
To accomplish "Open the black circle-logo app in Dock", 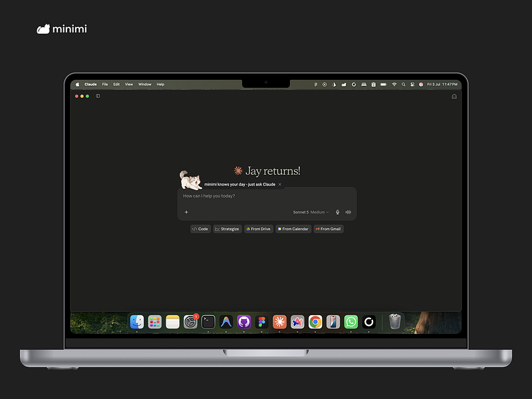I will click(369, 322).
